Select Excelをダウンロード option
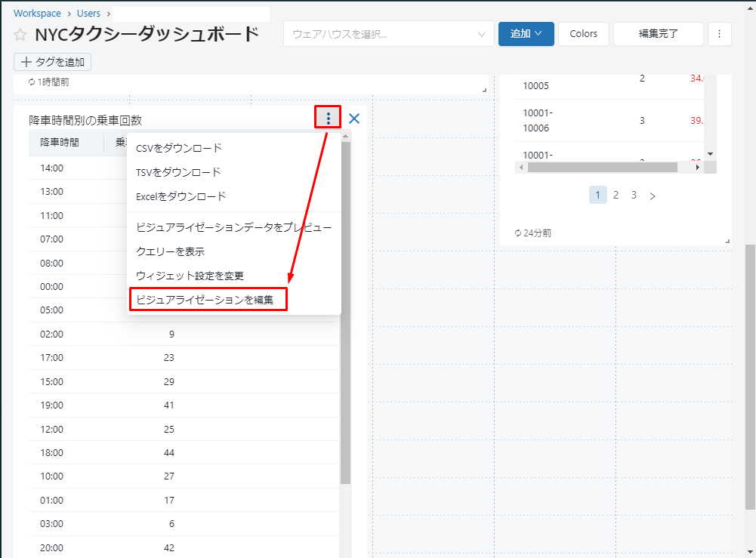This screenshot has width=756, height=558. coord(181,196)
